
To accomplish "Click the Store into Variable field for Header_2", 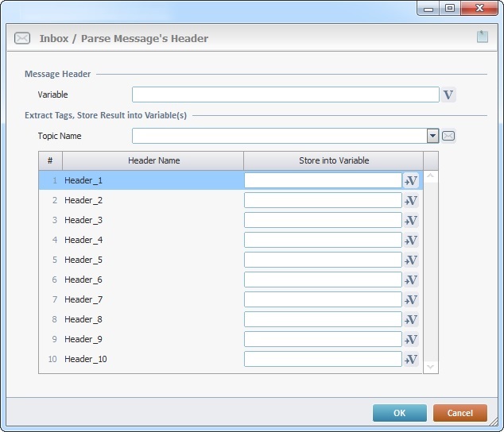I will coord(322,200).
